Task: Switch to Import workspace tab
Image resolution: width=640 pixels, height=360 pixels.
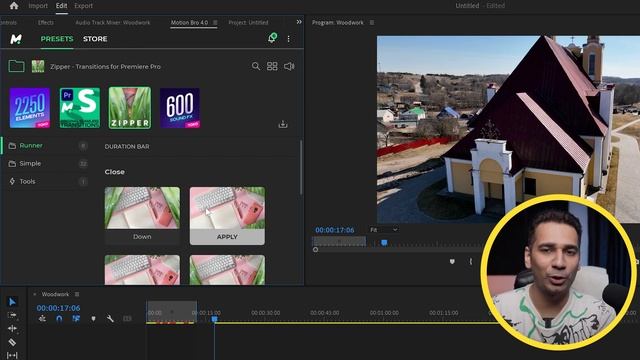Action: (38, 6)
